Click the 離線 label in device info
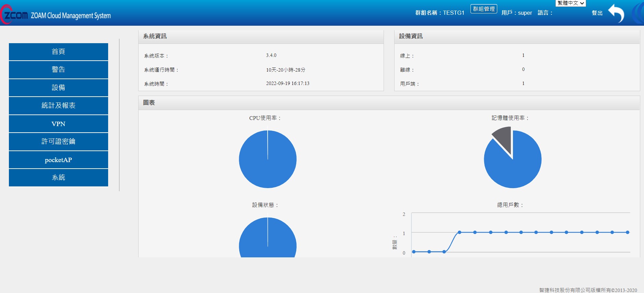 407,70
